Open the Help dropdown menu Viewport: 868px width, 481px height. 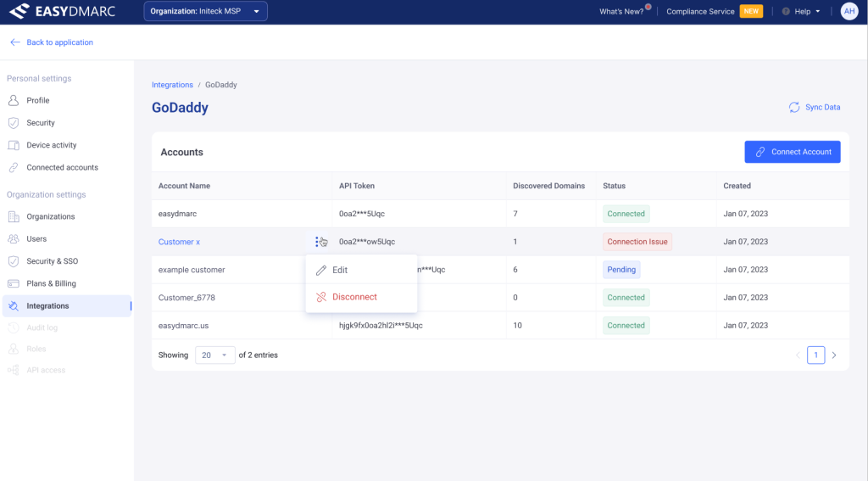click(x=800, y=12)
